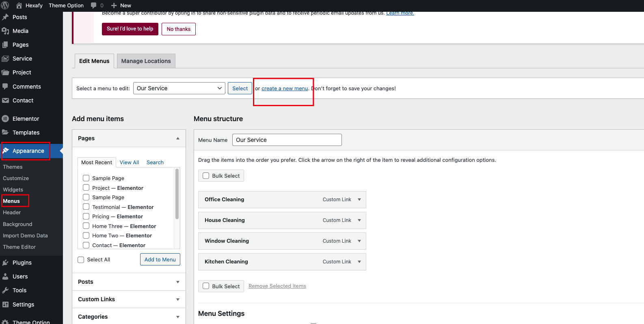Screen dimensions: 644x324
Task: Open Widgets submenu item
Action: click(13, 189)
